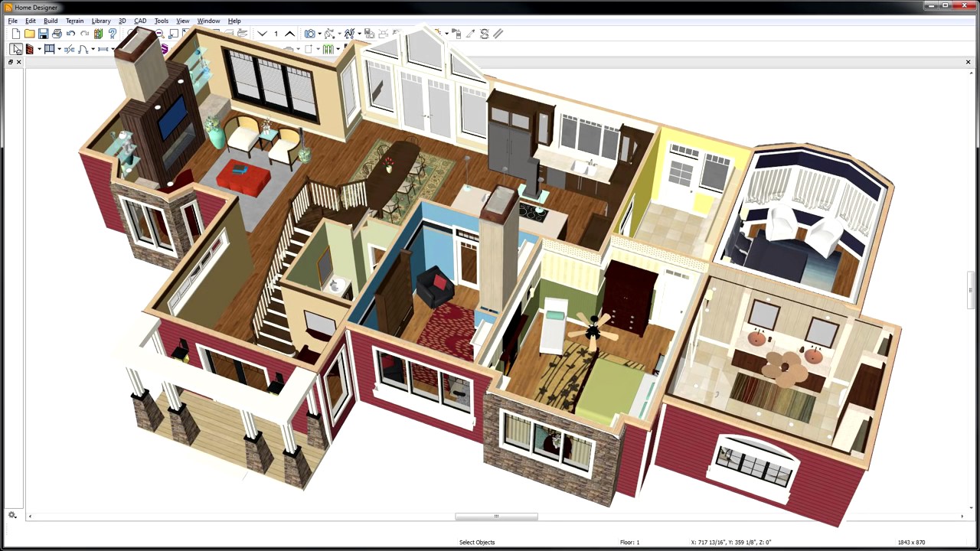Open the File menu
This screenshot has width=980, height=551.
click(x=13, y=21)
